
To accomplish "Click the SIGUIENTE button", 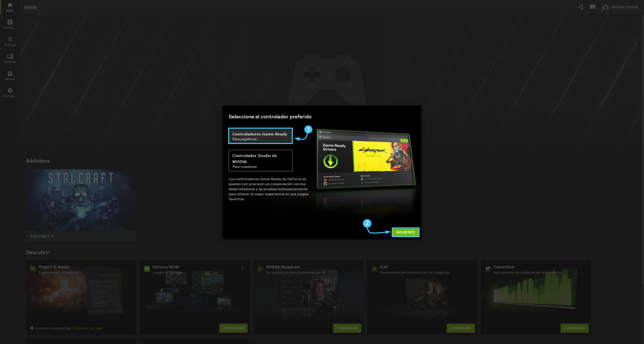I will point(406,232).
